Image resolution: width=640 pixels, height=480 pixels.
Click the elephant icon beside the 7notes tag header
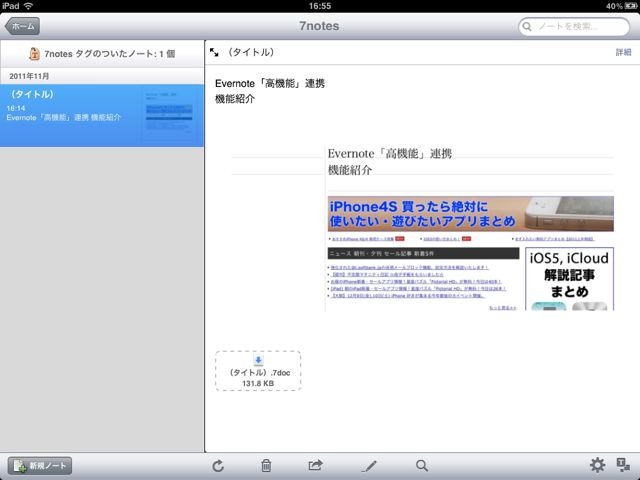[x=34, y=53]
